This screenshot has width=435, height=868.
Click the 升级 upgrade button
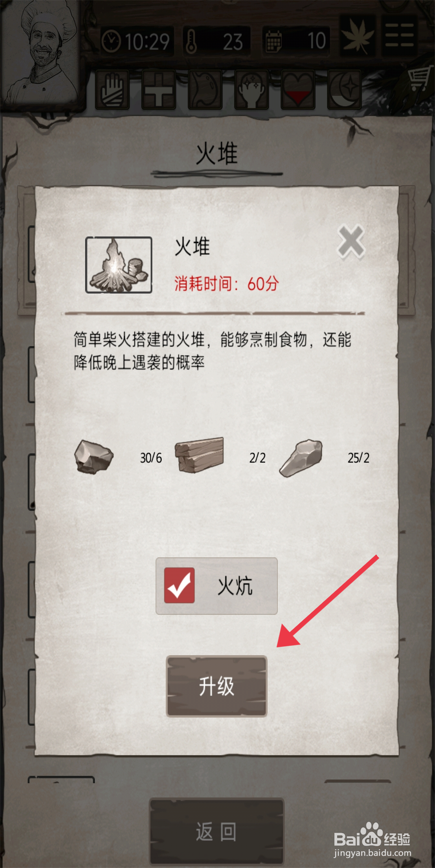click(217, 686)
